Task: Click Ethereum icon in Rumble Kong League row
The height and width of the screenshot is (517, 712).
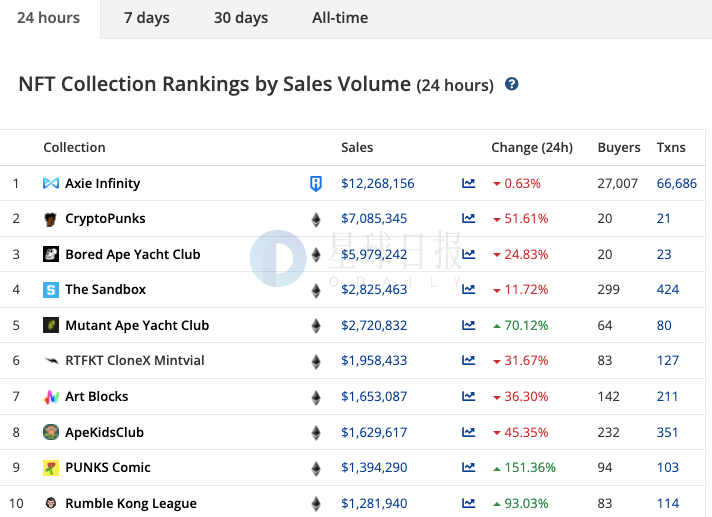Action: (316, 504)
